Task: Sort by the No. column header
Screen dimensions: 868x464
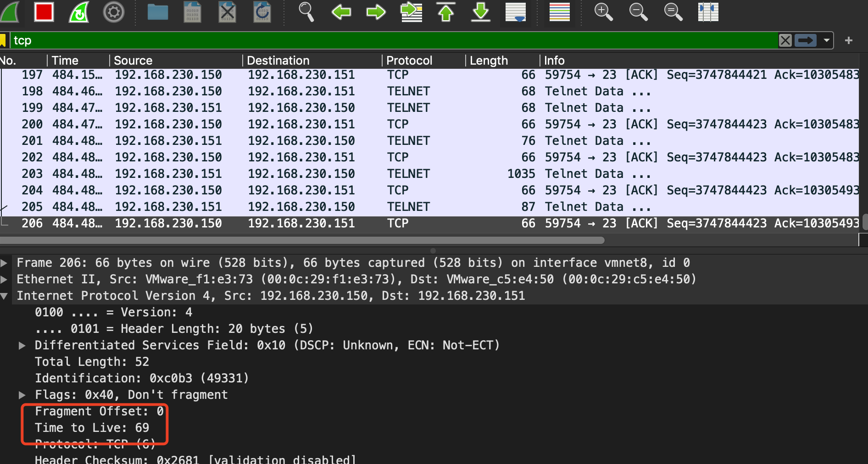Action: pos(23,61)
